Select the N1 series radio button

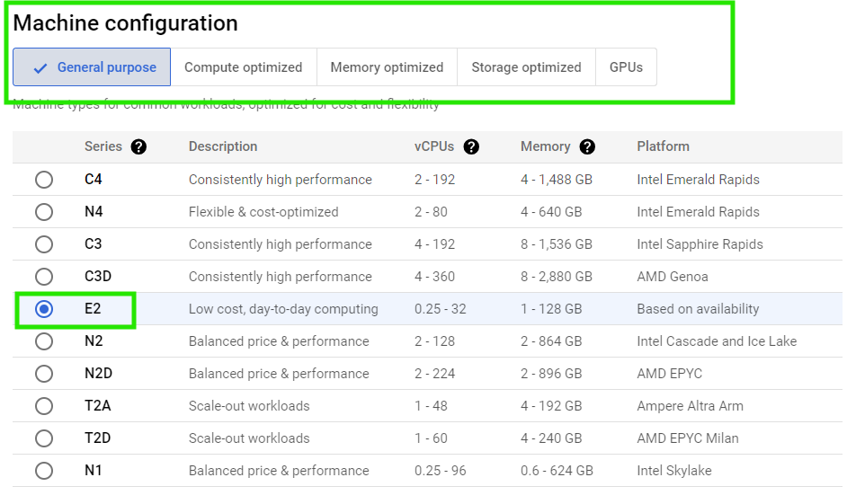pyautogui.click(x=44, y=471)
